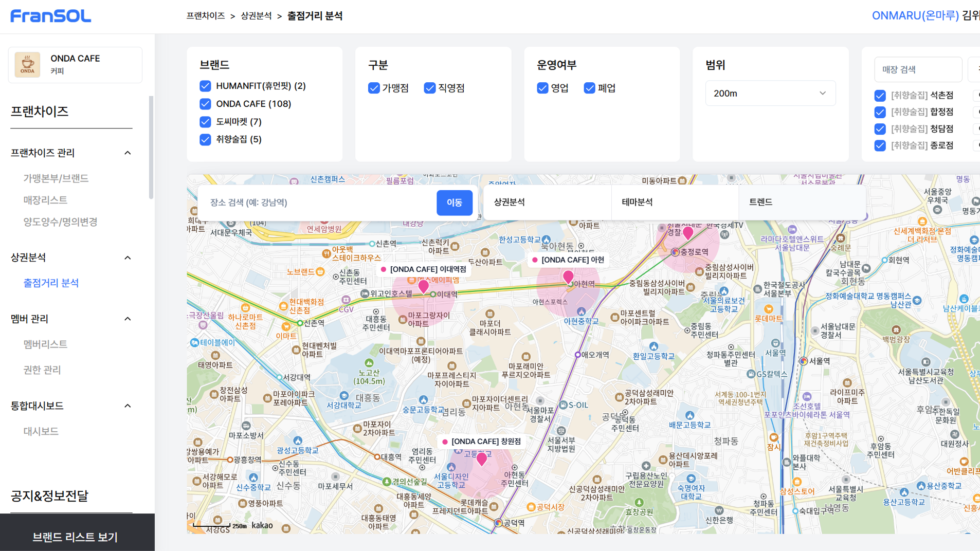Screen dimensions: 980x551
Task: Click the 애오개역 station marker
Action: [578, 355]
